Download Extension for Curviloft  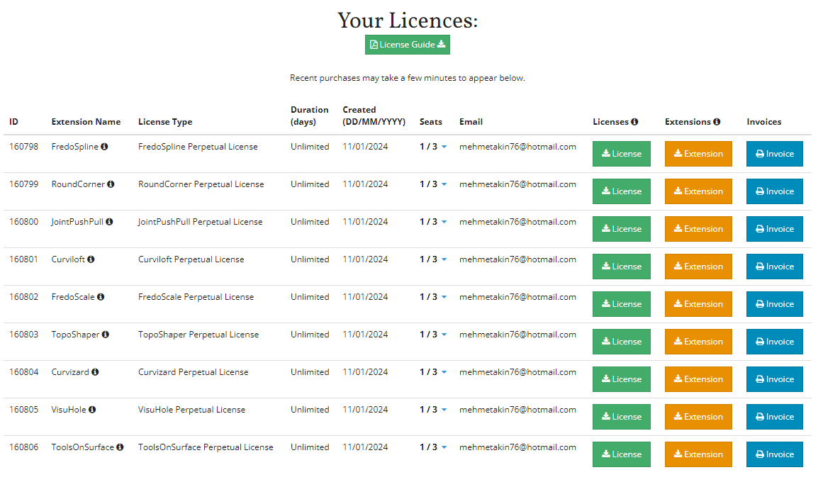point(698,267)
